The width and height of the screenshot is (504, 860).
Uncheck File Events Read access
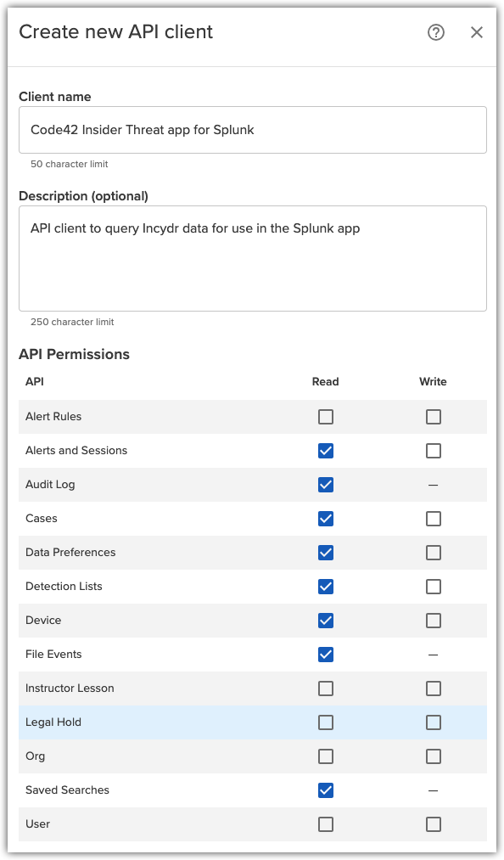[x=325, y=654]
